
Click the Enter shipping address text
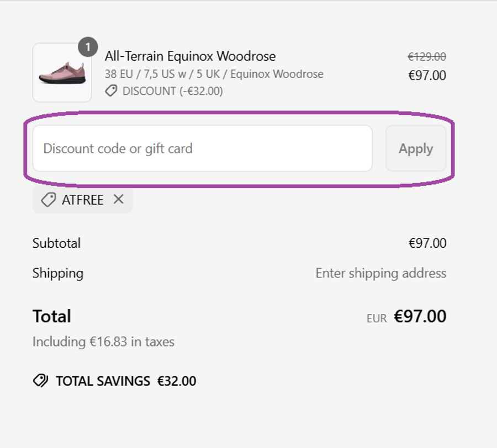tap(380, 273)
